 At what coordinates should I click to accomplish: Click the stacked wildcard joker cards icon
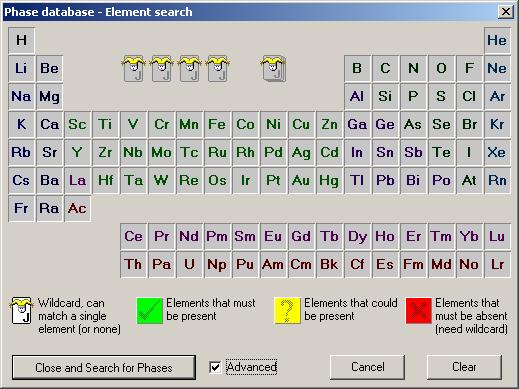[x=273, y=69]
